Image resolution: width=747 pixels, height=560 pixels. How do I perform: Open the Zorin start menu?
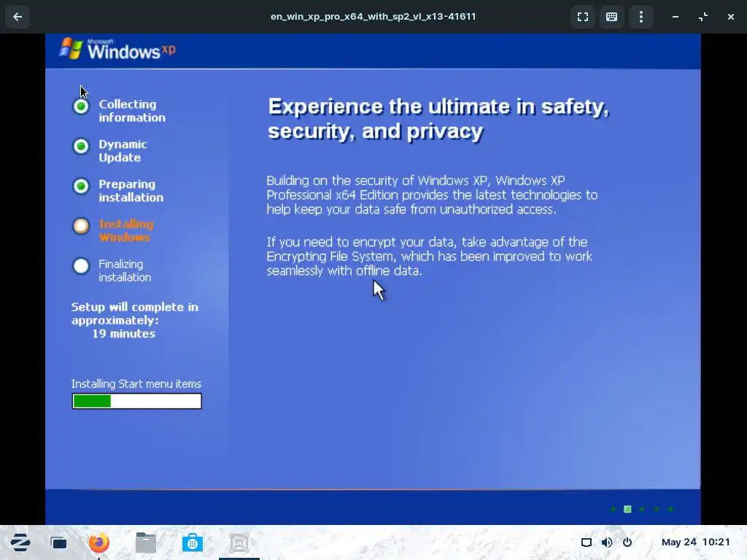20,542
